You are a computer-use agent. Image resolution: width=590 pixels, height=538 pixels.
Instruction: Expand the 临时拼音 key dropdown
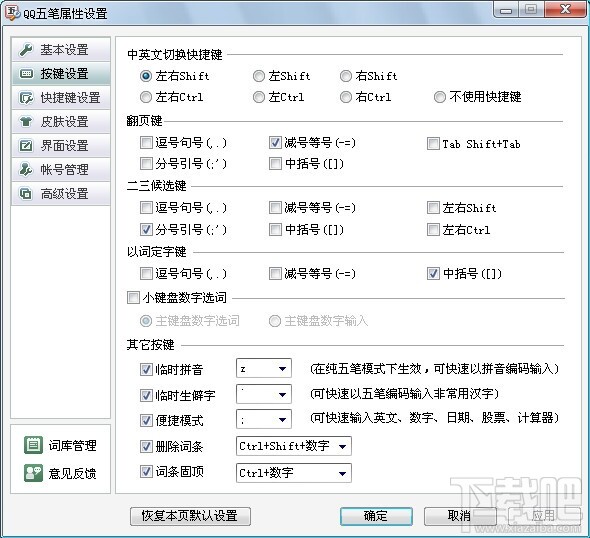pos(264,368)
